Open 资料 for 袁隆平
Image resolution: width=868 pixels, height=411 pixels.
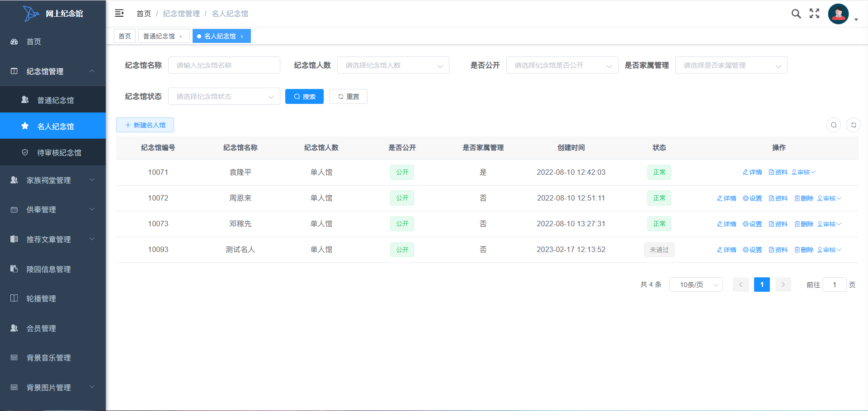pyautogui.click(x=778, y=172)
